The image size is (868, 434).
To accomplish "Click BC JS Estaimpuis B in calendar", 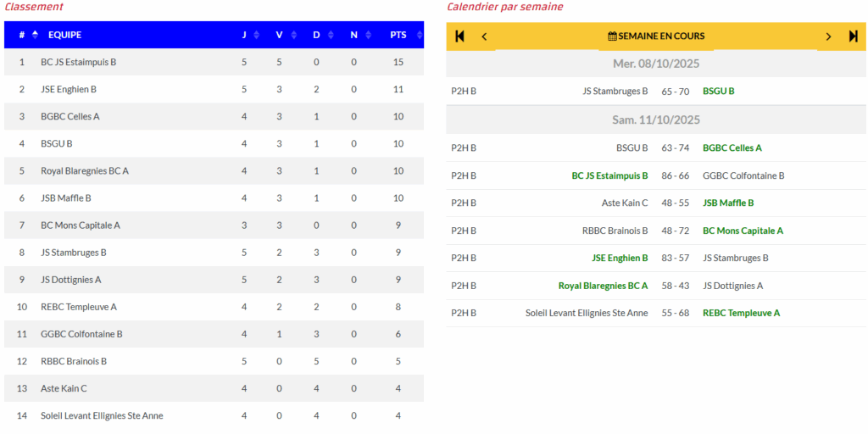I will (x=609, y=176).
